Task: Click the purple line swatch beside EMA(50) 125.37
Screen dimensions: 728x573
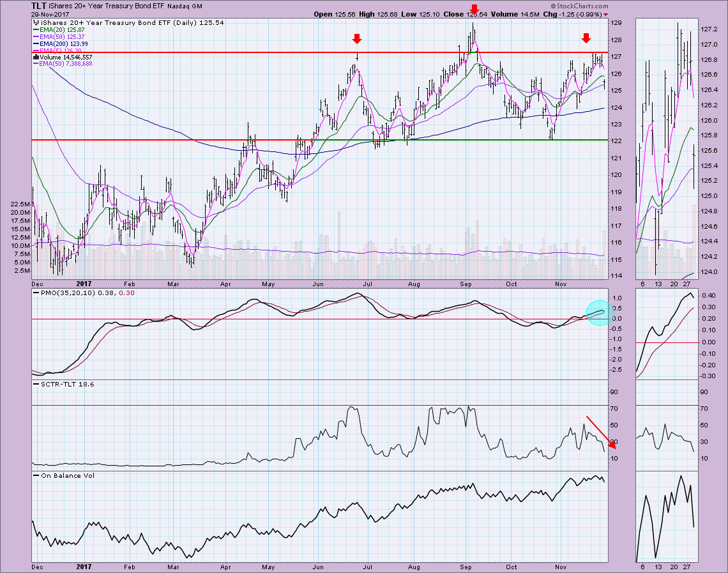Action: point(36,36)
